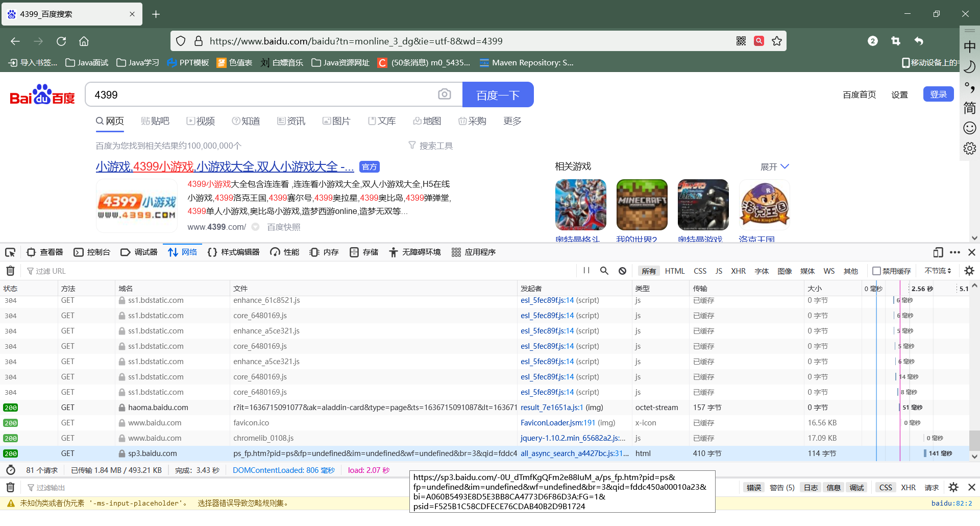Select the favicon.ico request row
Viewport: 980px width, 526px height.
tap(485, 423)
